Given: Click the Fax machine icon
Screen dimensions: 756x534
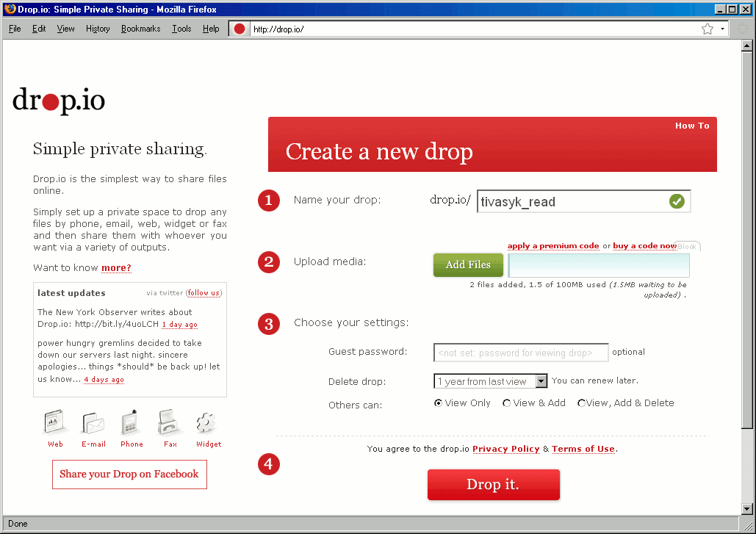Looking at the screenshot, I should click(x=169, y=422).
